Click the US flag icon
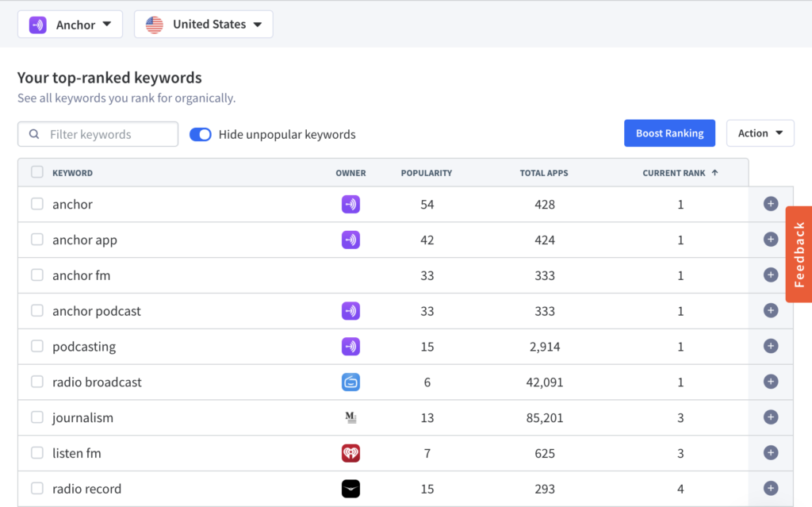The width and height of the screenshot is (812, 507). click(x=155, y=25)
